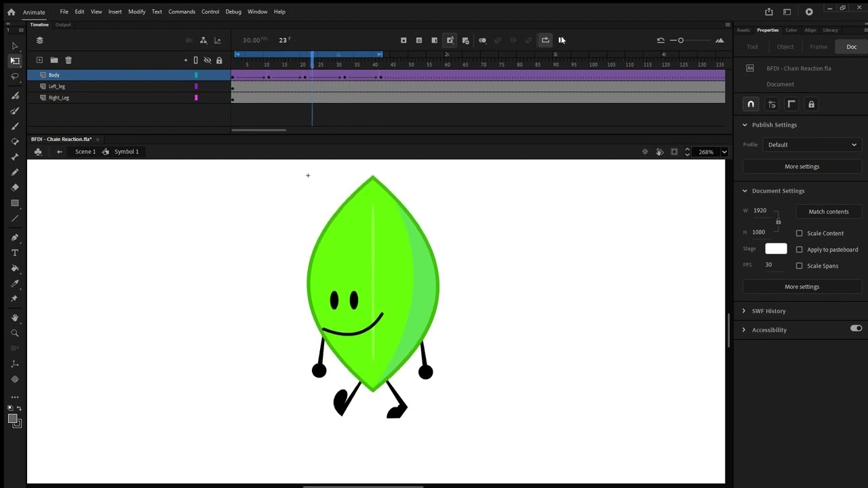Open the layer parenting view
The width and height of the screenshot is (868, 488).
point(203,41)
